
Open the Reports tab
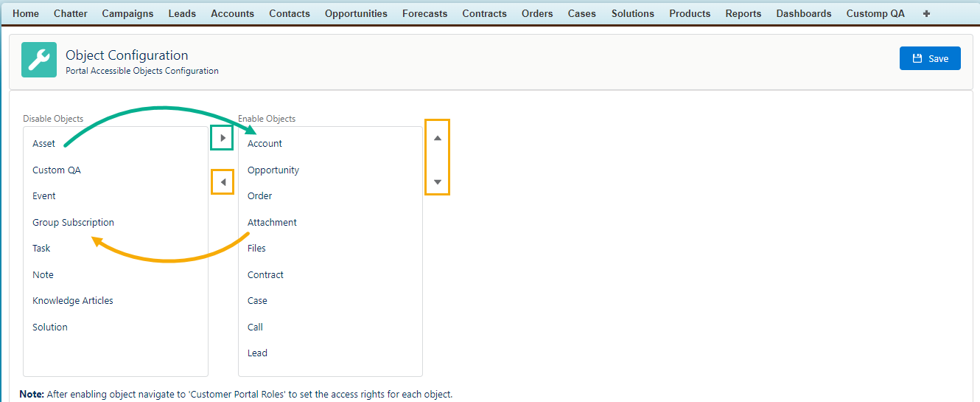point(743,13)
